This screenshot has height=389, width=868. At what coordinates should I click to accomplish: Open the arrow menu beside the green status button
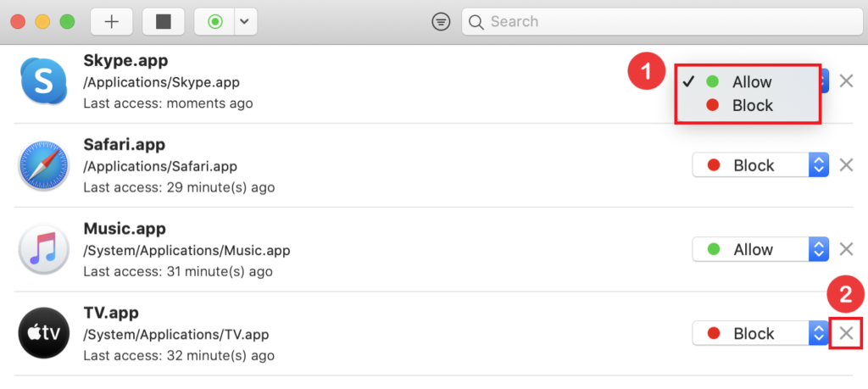tap(244, 22)
